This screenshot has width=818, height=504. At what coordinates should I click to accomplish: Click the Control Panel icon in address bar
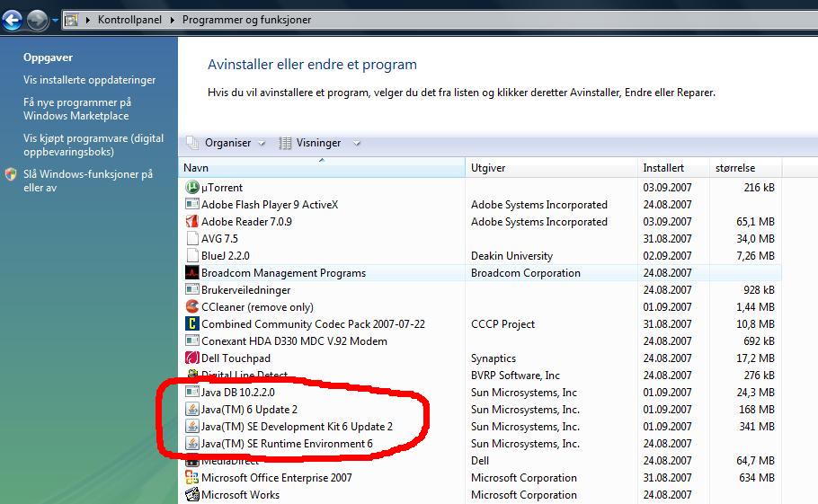click(72, 20)
